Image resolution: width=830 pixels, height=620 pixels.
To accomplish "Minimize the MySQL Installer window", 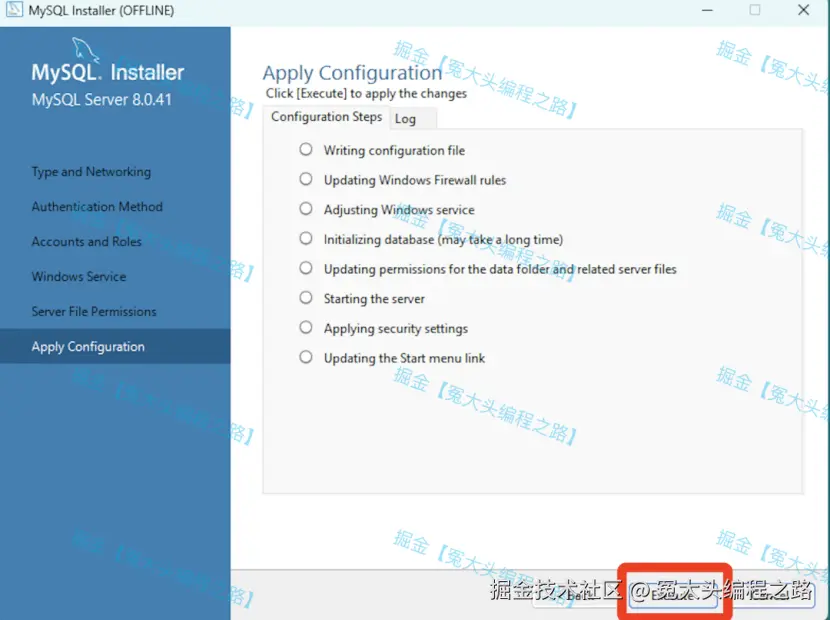I will coord(707,10).
